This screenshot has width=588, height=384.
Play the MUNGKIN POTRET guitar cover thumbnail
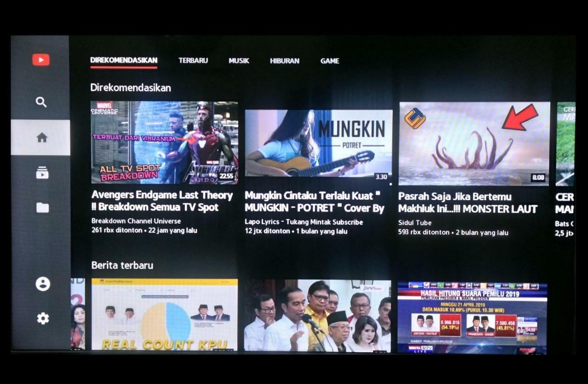tap(318, 143)
